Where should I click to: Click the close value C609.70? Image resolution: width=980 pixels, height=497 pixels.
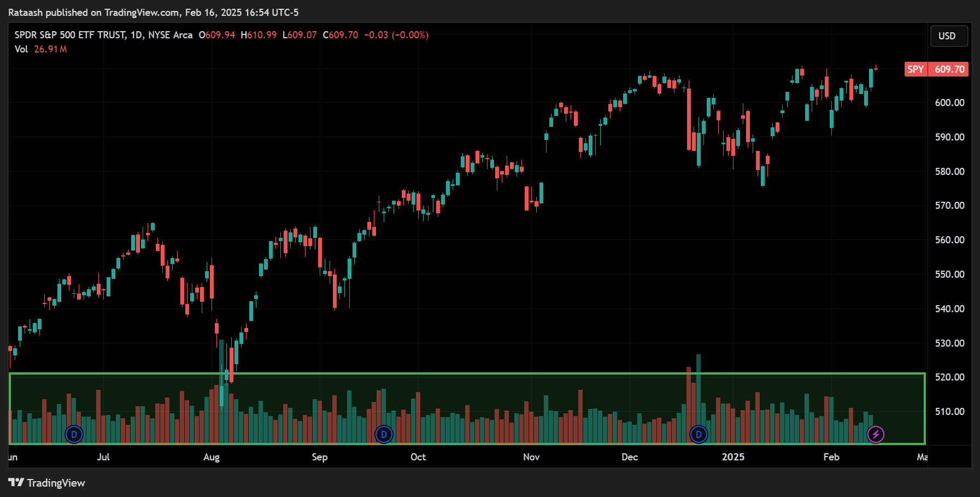(x=341, y=35)
